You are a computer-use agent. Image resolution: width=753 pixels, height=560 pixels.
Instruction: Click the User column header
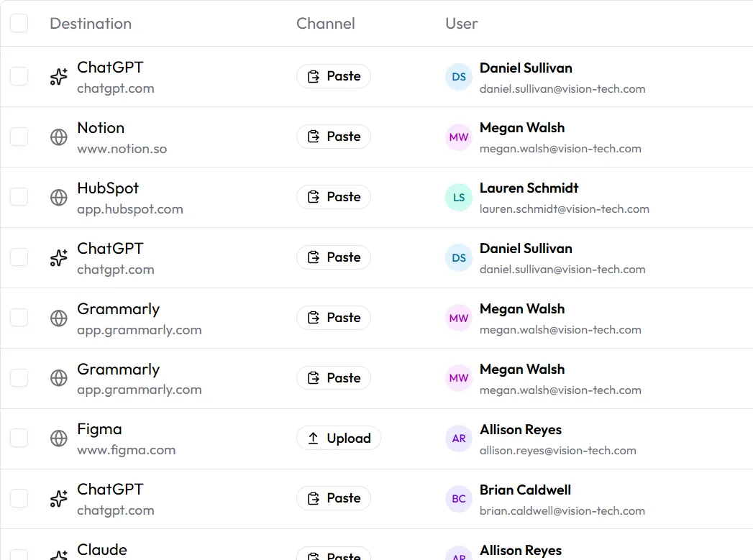[462, 24]
